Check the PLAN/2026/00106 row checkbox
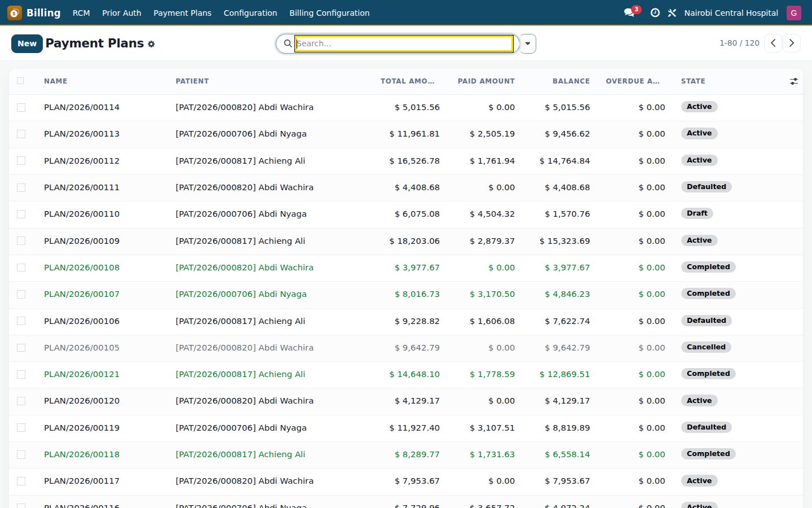The width and height of the screenshot is (812, 508). tap(21, 321)
